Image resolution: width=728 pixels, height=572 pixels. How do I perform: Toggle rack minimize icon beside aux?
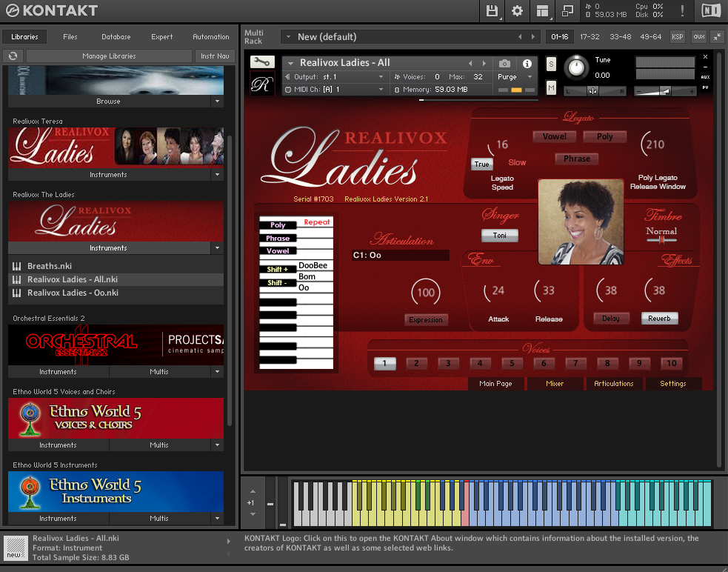(718, 37)
